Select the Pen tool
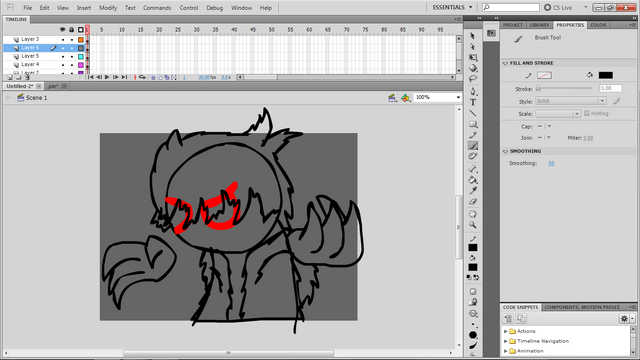This screenshot has width=640, height=360. click(x=473, y=91)
